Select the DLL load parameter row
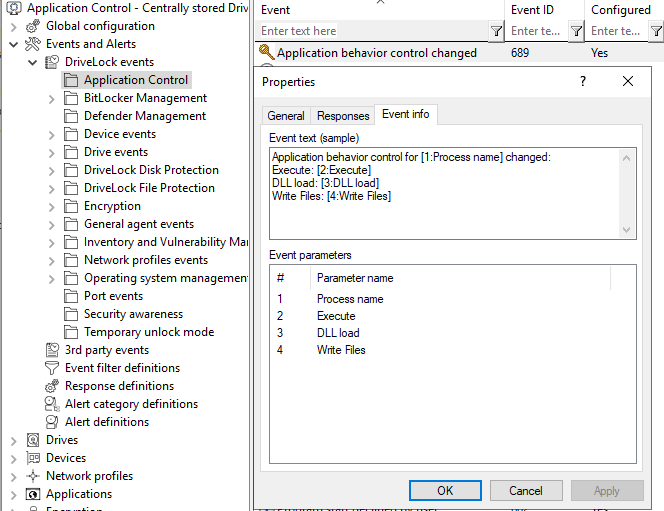 pos(452,333)
